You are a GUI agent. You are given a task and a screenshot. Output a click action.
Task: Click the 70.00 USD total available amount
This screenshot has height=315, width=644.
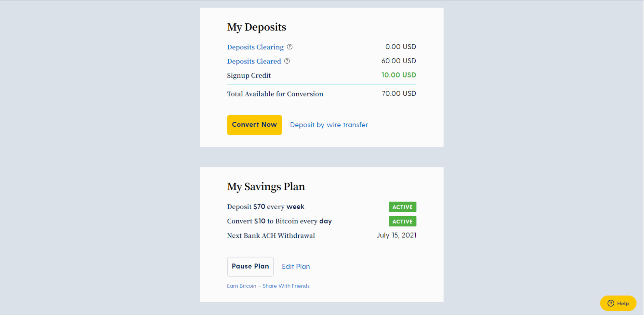click(x=399, y=94)
